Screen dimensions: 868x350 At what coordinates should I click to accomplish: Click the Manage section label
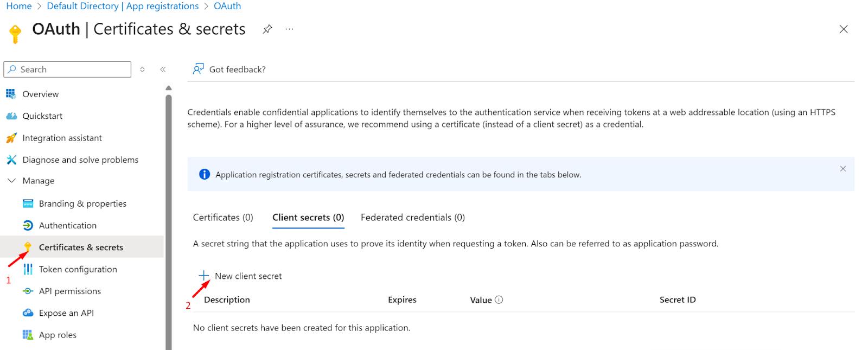click(39, 181)
